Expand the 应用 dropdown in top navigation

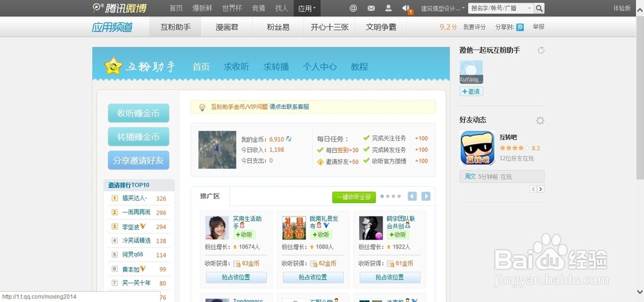pyautogui.click(x=307, y=8)
